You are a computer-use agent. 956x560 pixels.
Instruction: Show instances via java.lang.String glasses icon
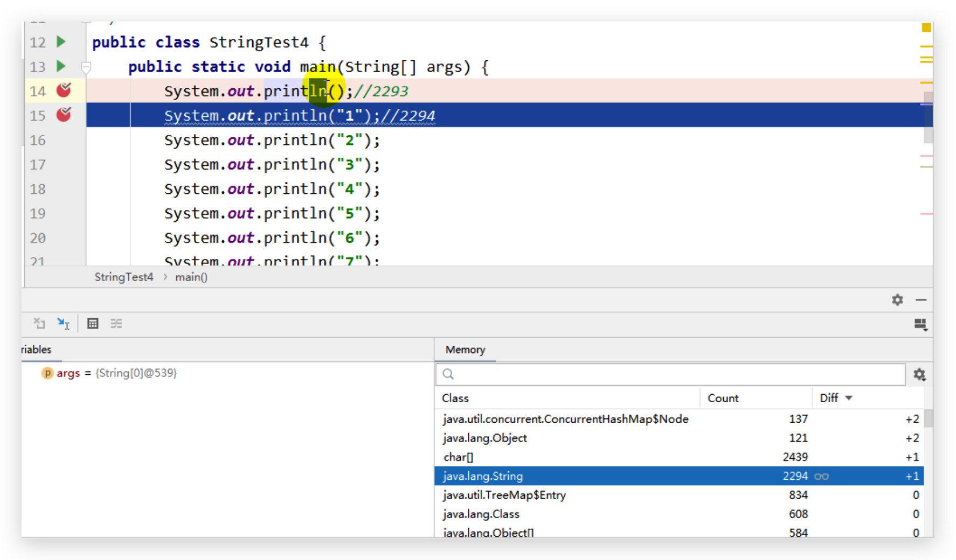tap(821, 477)
